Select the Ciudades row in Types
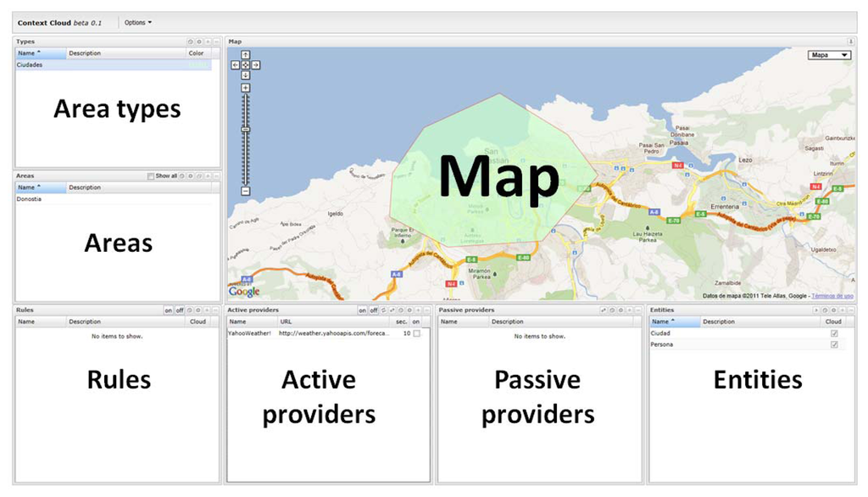 click(114, 64)
